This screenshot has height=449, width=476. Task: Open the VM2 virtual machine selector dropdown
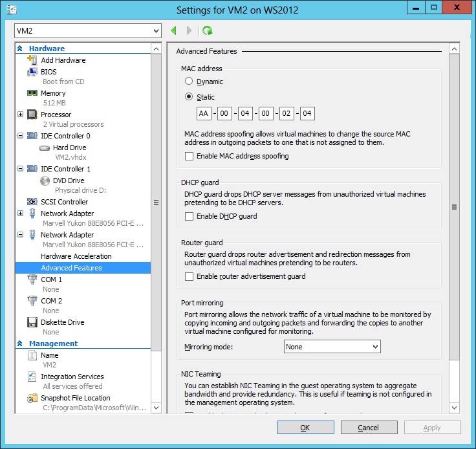pos(88,31)
